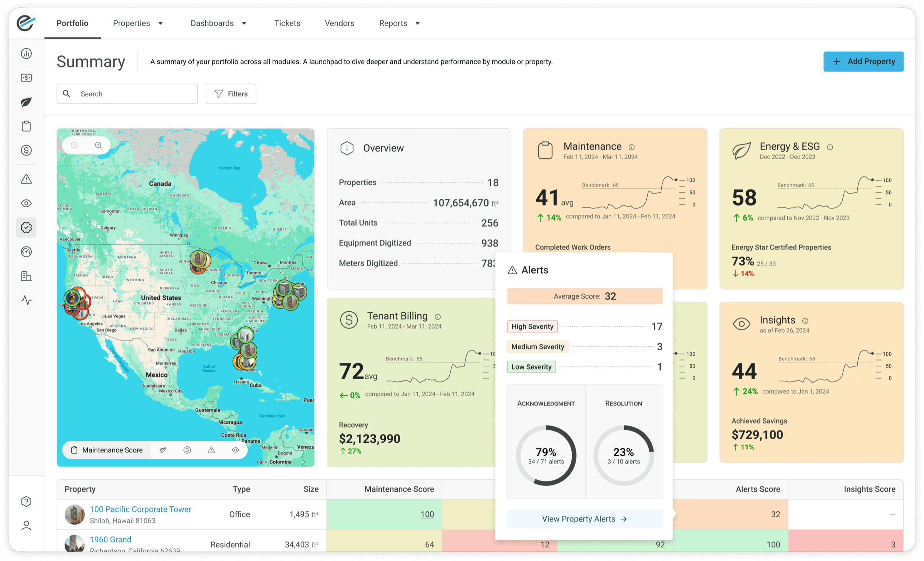Open the help question mark sidebar icon
This screenshot has width=924, height=561.
[26, 501]
